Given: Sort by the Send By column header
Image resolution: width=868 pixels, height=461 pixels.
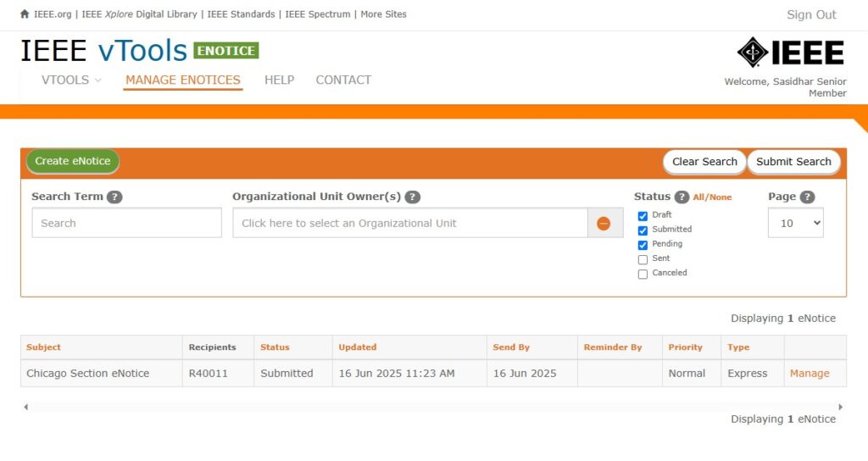Looking at the screenshot, I should (x=511, y=347).
